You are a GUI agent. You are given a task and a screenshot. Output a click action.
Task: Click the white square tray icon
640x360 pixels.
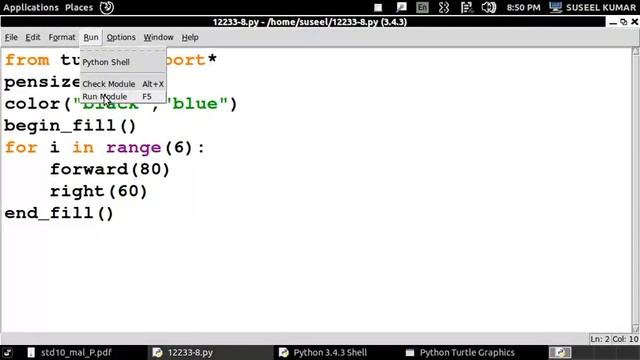click(x=378, y=7)
